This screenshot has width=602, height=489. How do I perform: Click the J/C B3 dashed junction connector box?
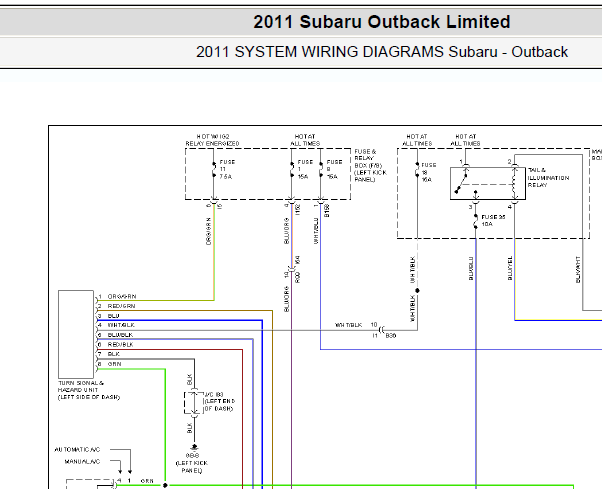click(194, 403)
